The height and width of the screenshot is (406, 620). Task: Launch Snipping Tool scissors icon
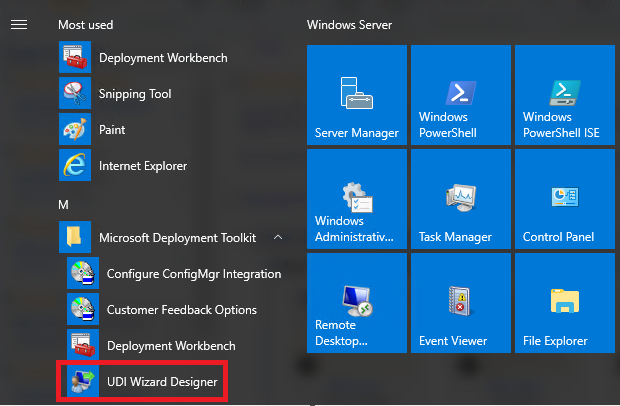[x=75, y=93]
